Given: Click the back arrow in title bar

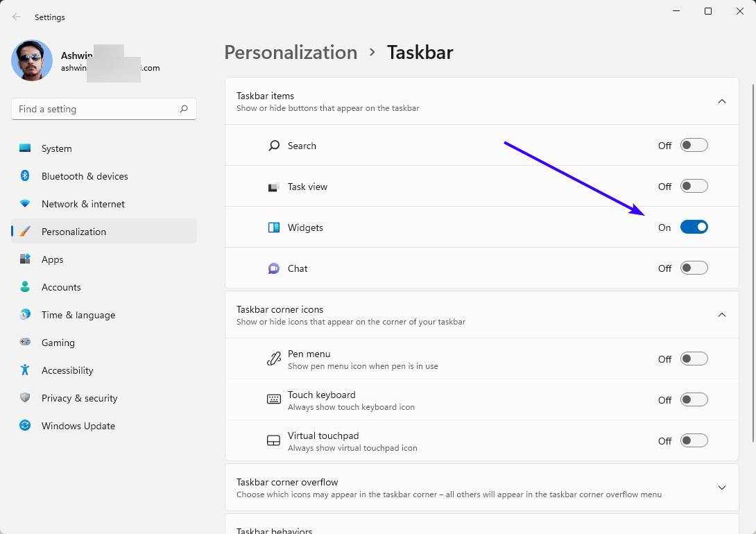Looking at the screenshot, I should [17, 17].
